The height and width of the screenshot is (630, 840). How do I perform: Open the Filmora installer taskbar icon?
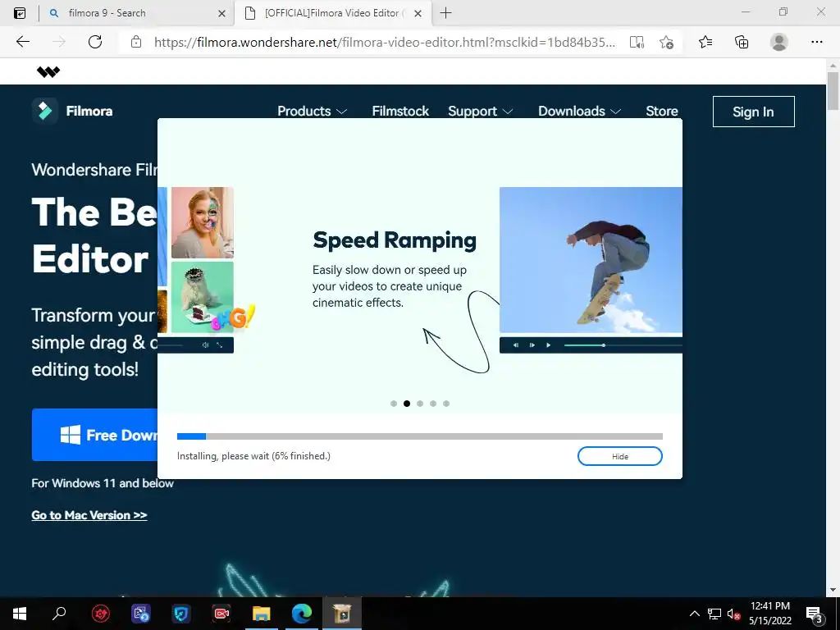coord(342,614)
